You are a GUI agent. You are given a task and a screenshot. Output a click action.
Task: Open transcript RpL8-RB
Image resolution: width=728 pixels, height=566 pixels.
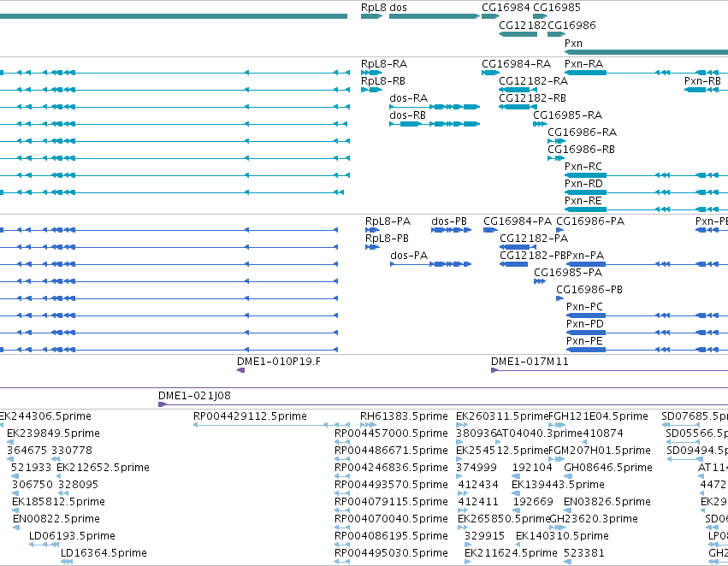pyautogui.click(x=383, y=81)
